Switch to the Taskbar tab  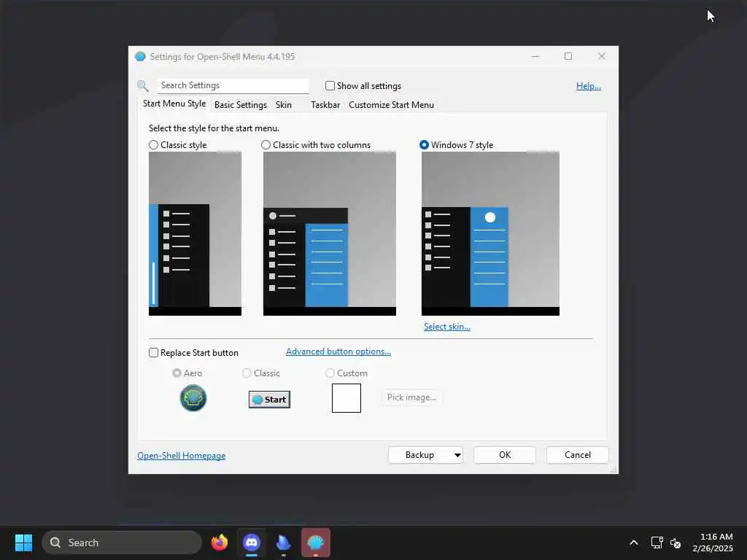[325, 105]
